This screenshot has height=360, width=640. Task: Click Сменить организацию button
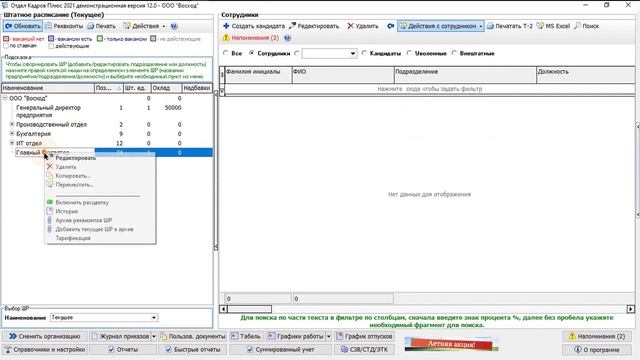[44, 336]
